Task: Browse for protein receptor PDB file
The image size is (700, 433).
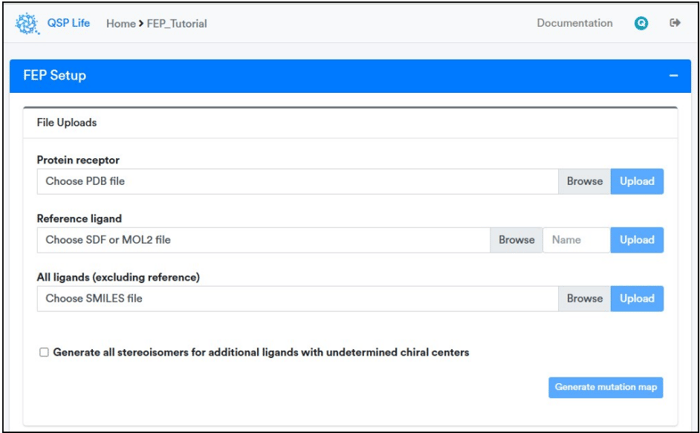Action: click(584, 181)
